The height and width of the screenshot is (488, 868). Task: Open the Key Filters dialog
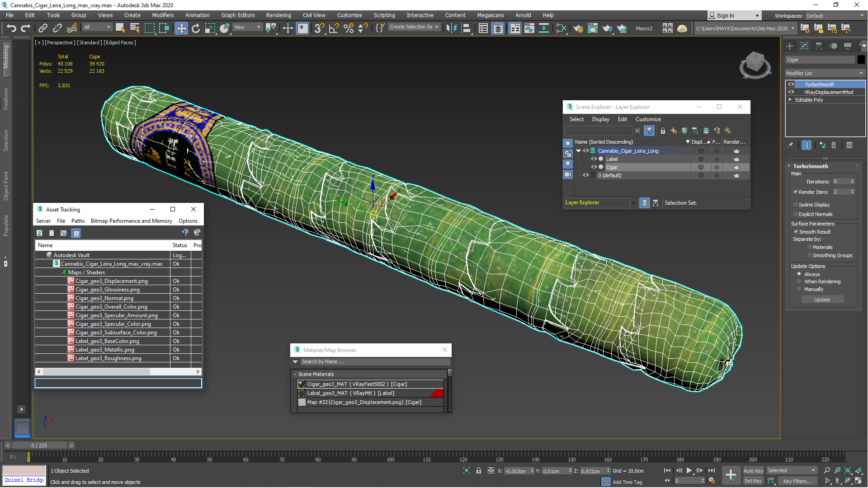coord(797,481)
